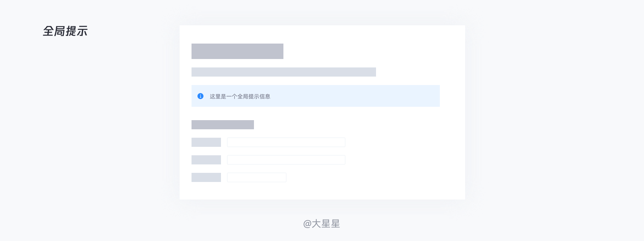Viewport: 644px width, 241px height.
Task: Click the gray label beside first input
Action: [x=206, y=142]
